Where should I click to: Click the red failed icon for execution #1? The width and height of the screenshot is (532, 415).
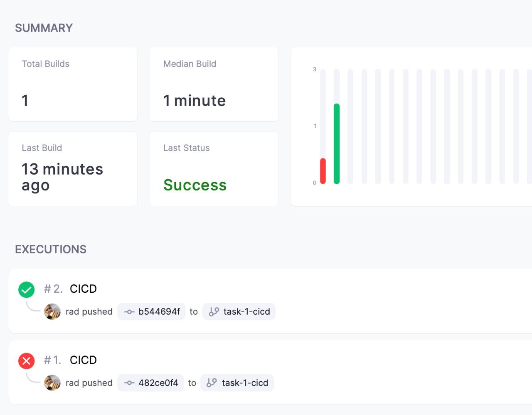tap(27, 361)
